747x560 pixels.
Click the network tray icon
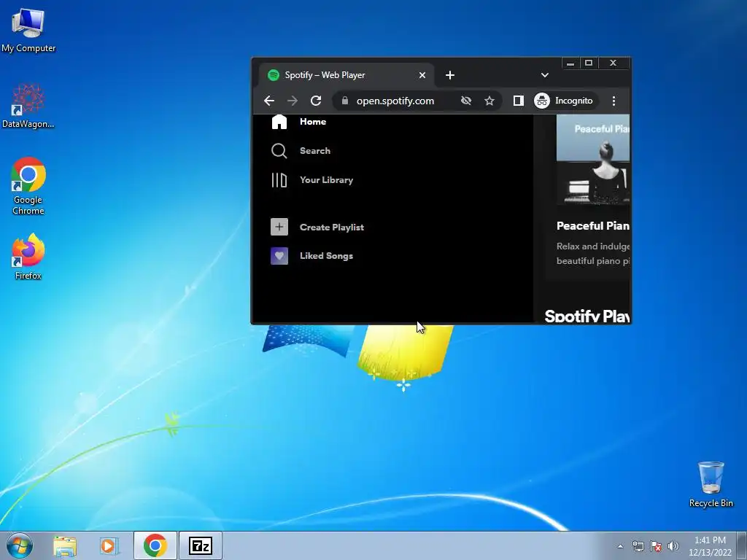(638, 546)
